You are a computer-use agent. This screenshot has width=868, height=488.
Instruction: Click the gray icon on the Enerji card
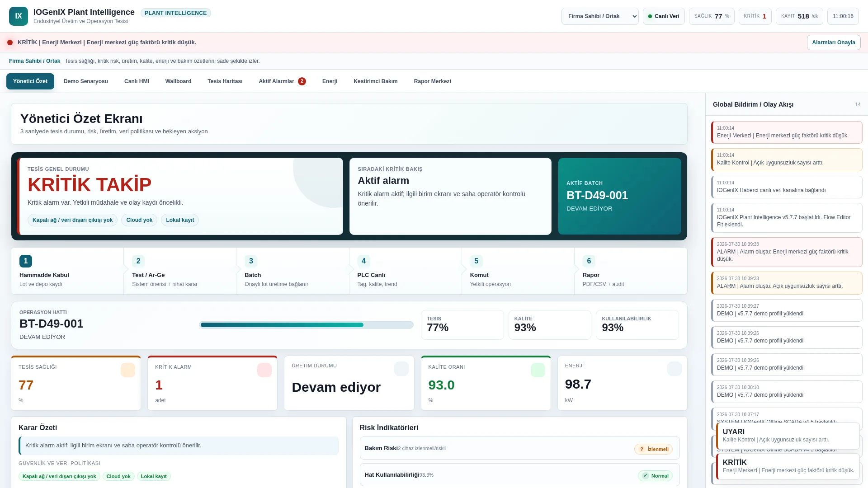675,369
